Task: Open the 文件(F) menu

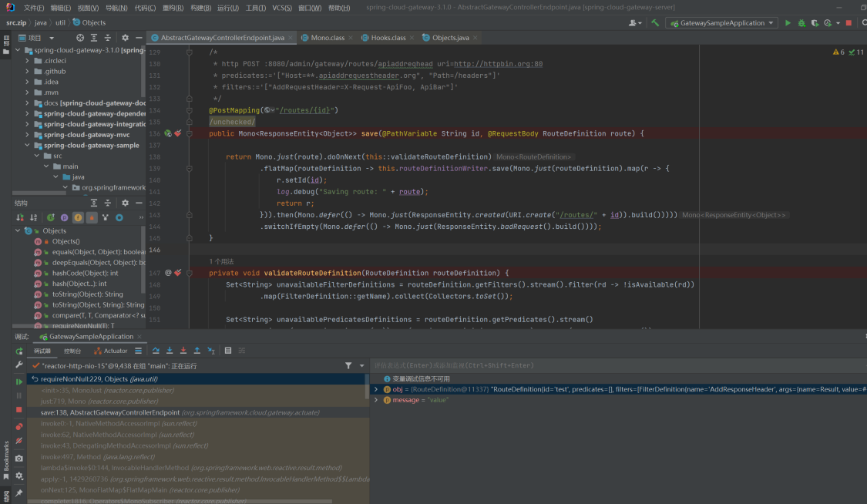Action: [34, 8]
